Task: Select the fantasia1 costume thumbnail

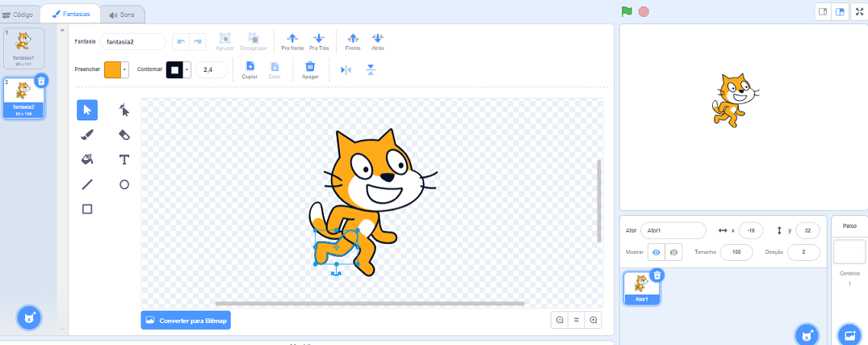Action: point(23,48)
